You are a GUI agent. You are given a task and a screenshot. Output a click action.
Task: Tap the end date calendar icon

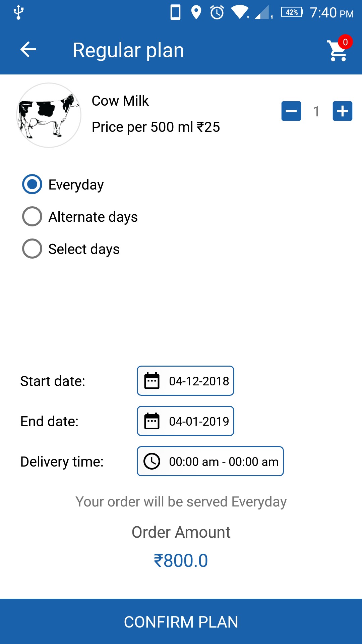tap(152, 421)
